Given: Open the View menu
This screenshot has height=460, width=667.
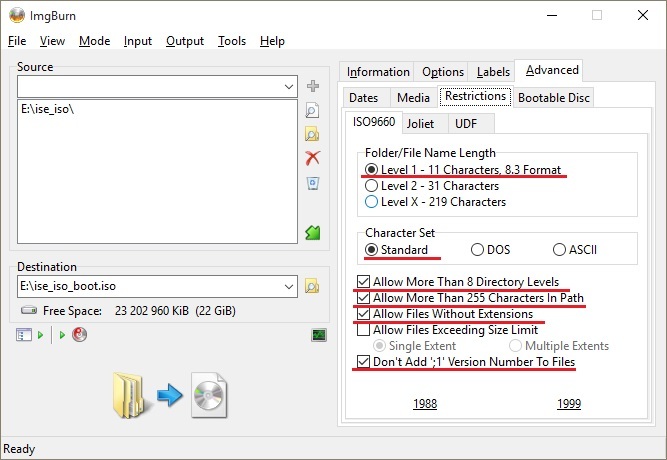Looking at the screenshot, I should pyautogui.click(x=52, y=41).
